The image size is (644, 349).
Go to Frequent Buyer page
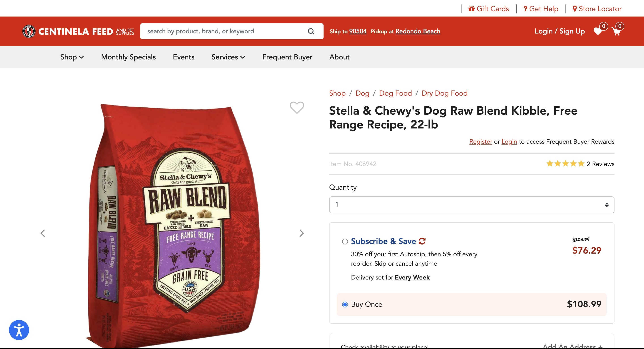[287, 57]
